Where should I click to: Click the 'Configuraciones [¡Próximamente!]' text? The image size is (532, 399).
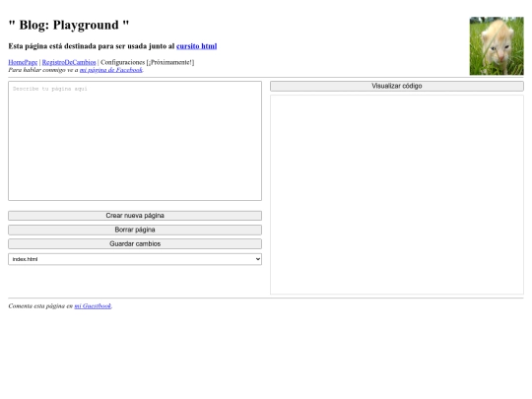pos(147,62)
